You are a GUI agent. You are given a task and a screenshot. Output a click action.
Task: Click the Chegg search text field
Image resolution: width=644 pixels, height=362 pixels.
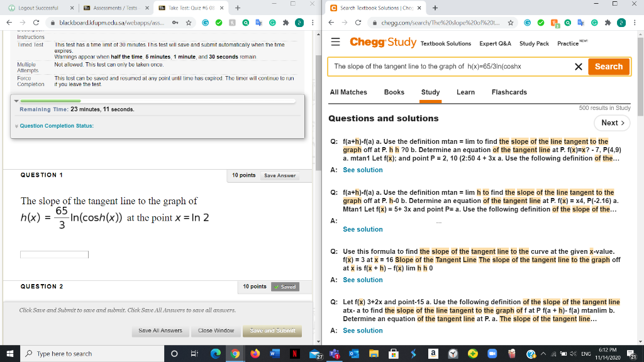(452, 67)
